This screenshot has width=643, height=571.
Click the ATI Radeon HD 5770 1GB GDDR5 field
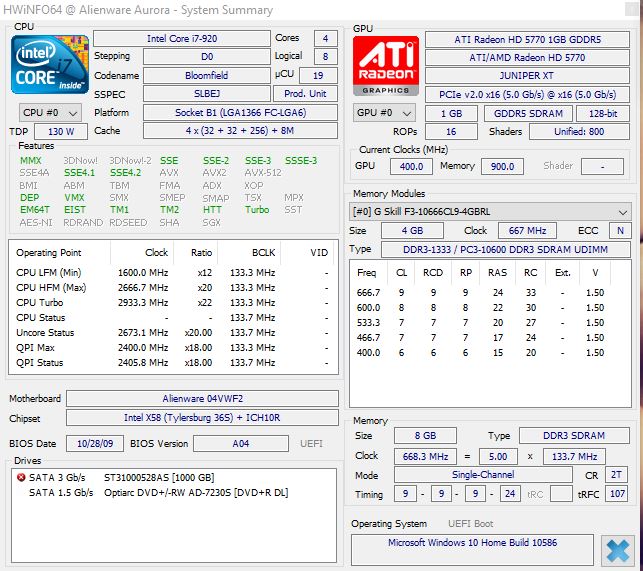point(527,40)
